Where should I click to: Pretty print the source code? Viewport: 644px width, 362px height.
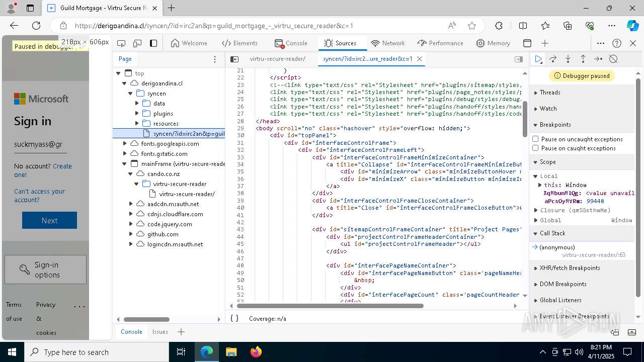click(x=234, y=318)
